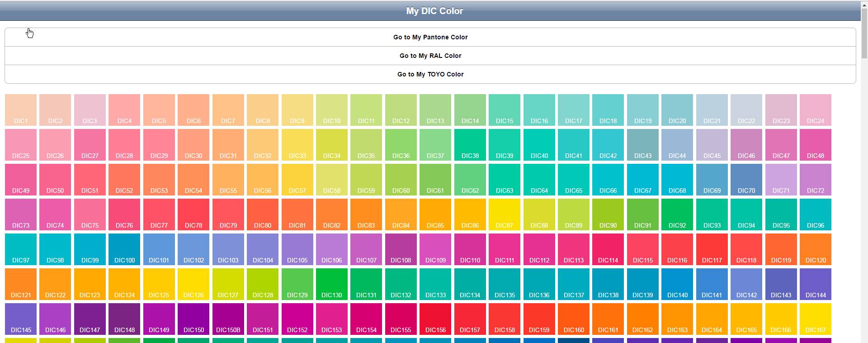Select the DIC1 color swatch
Screen dimensions: 868x343
(x=21, y=110)
